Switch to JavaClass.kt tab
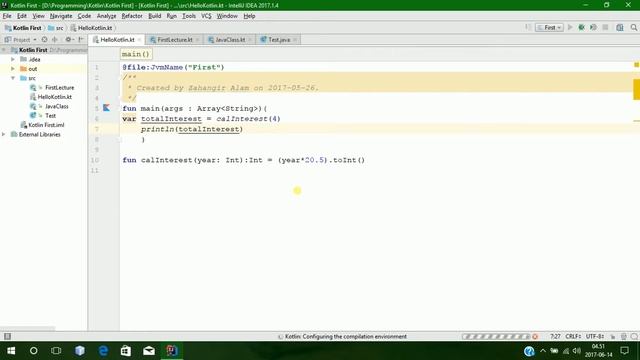Image resolution: width=640 pixels, height=360 pixels. pos(230,40)
